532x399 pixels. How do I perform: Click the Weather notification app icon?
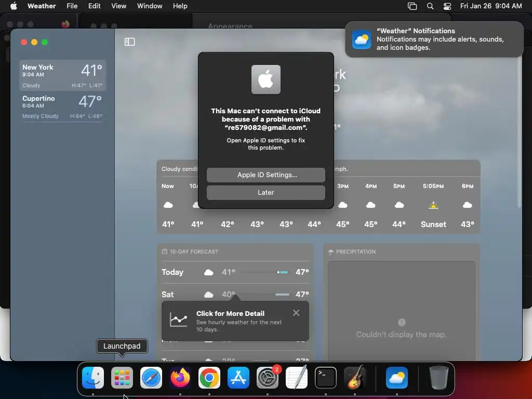(x=362, y=39)
